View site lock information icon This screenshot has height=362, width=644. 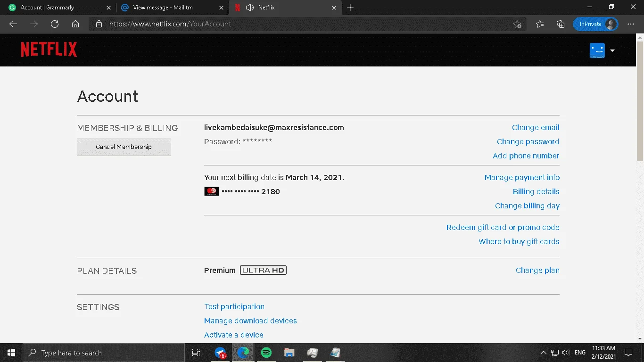click(x=99, y=24)
